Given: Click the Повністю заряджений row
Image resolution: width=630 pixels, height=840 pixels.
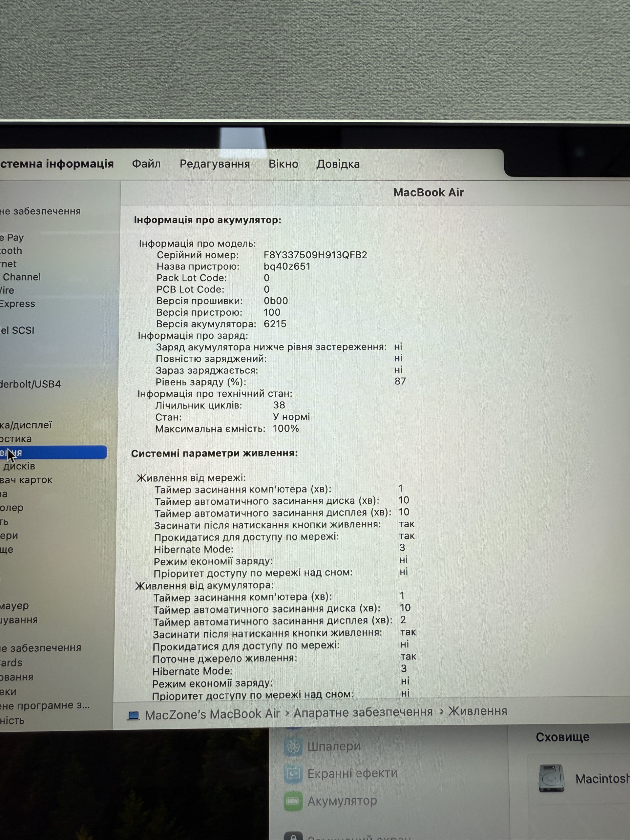Looking at the screenshot, I should [x=279, y=359].
